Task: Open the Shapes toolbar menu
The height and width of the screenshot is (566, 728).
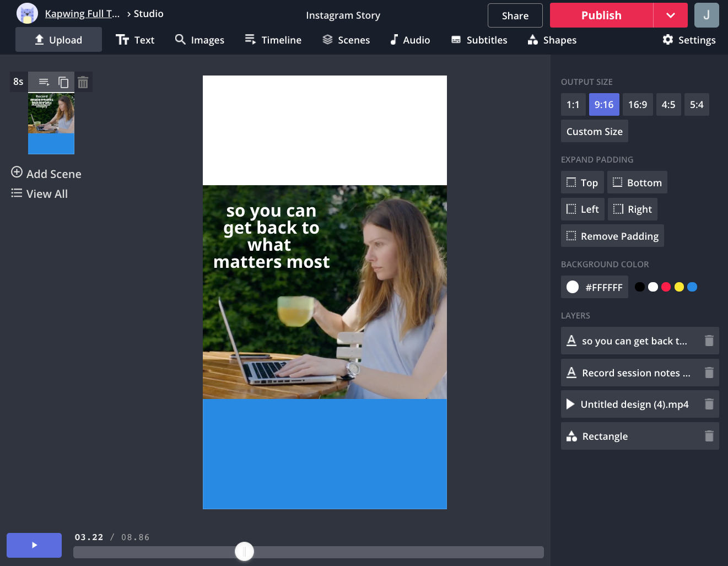Action: [552, 40]
